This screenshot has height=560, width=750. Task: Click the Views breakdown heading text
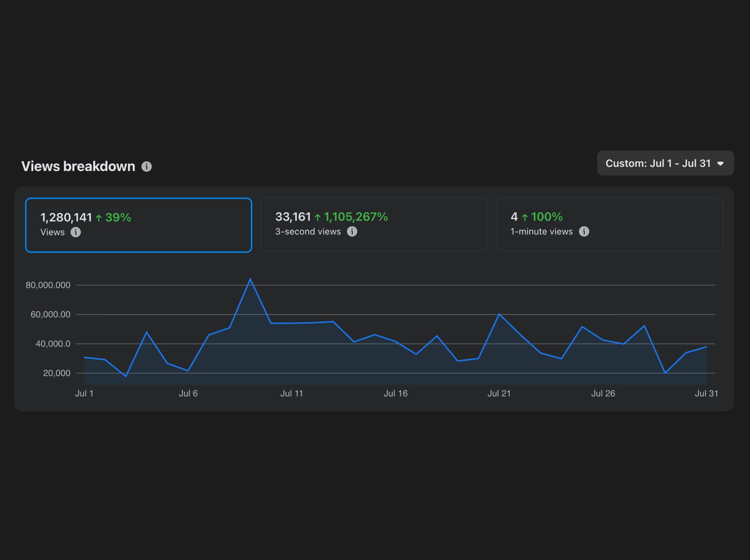pos(78,166)
